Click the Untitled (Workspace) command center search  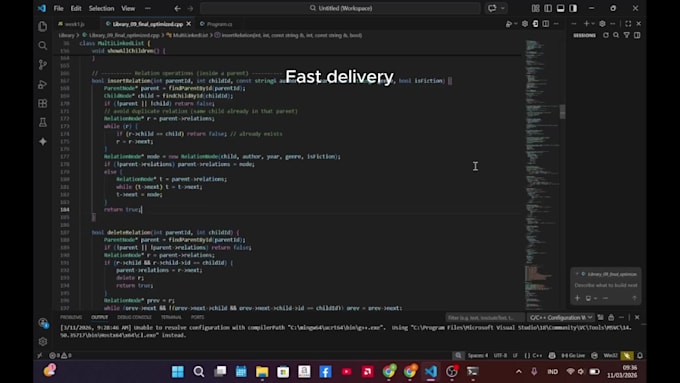tap(340, 8)
